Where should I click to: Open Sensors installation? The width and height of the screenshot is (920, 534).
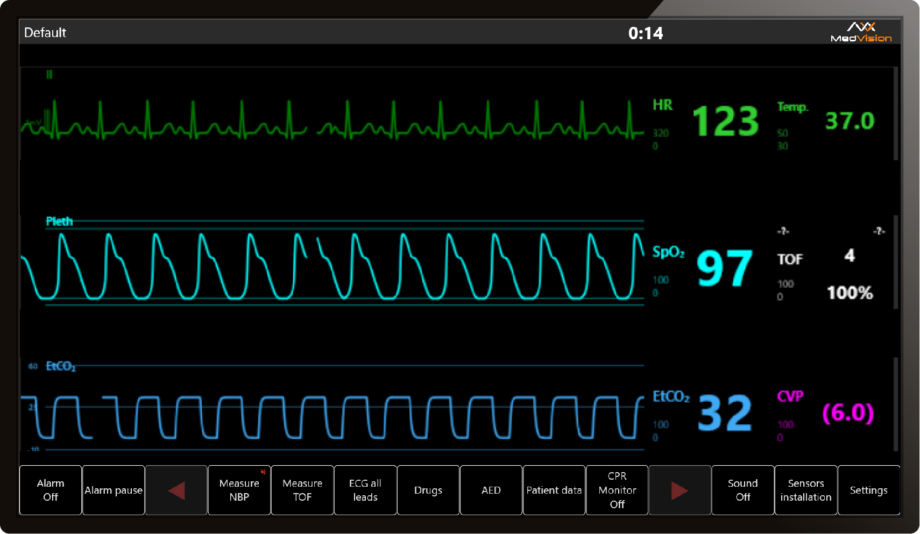[x=806, y=490]
